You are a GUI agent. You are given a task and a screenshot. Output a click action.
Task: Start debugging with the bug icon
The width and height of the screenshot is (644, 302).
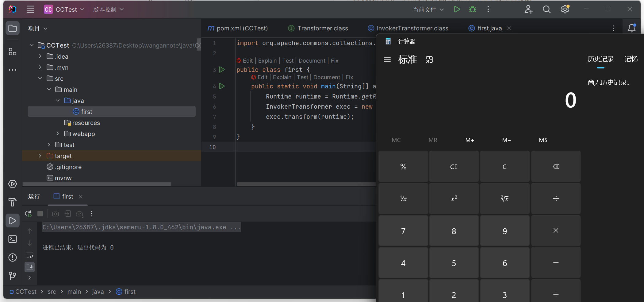(x=473, y=10)
